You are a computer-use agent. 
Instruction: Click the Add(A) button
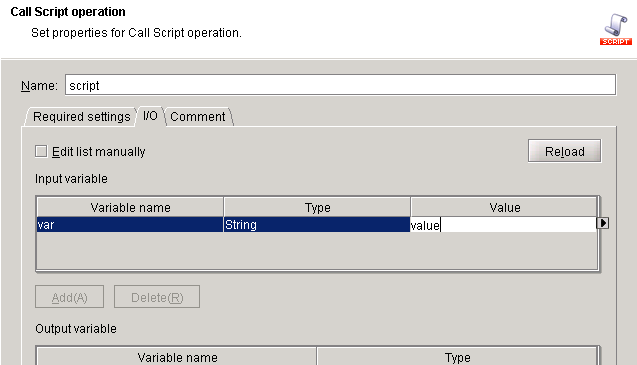coord(69,297)
